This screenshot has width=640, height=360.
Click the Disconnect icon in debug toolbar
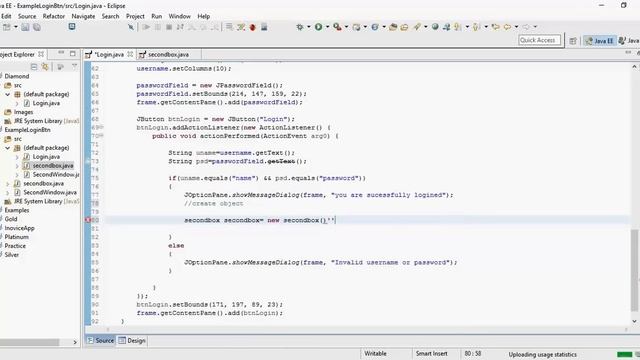[180, 27]
